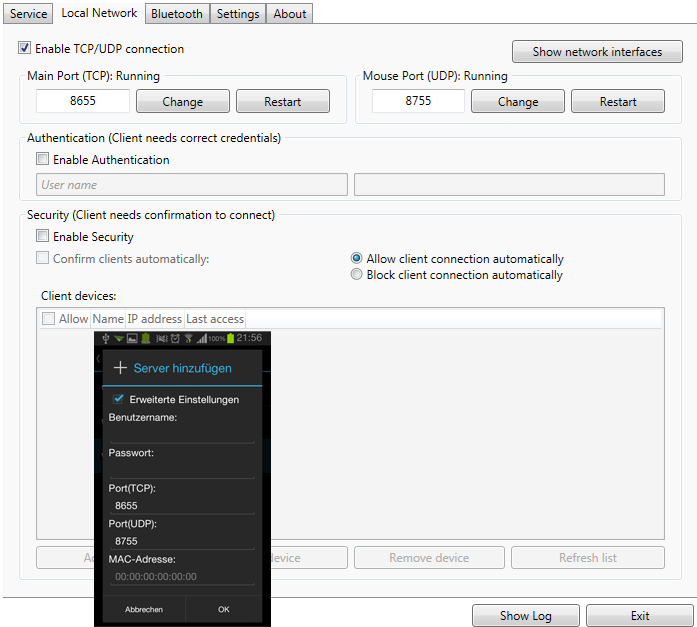Open the Settings tab
This screenshot has height=627, width=697.
(x=238, y=14)
